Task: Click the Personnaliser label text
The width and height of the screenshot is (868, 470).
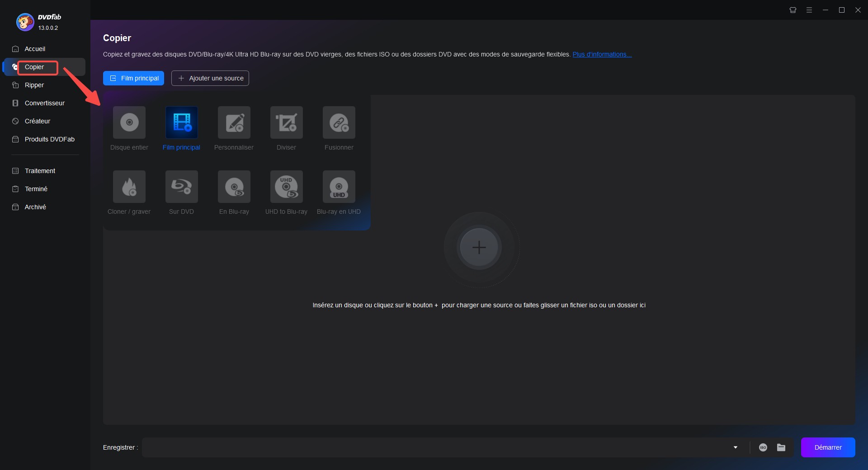Action: (234, 147)
